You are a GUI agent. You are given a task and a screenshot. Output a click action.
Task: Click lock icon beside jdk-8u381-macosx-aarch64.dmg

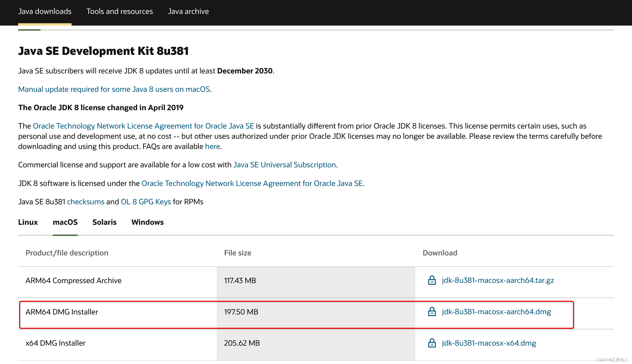(432, 311)
